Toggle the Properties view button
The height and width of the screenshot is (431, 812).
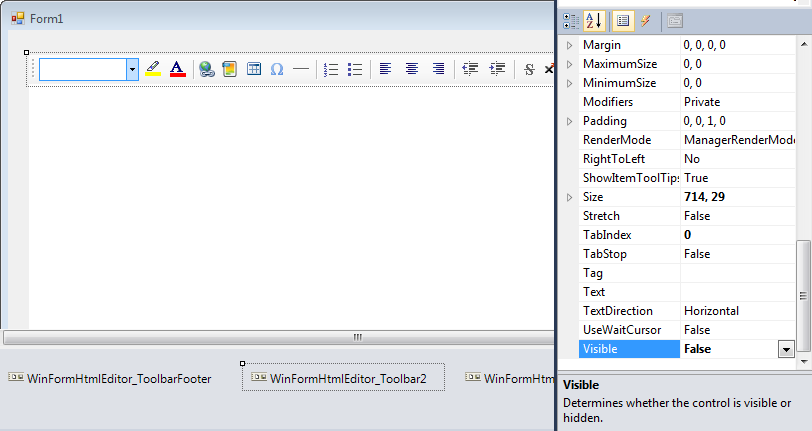623,20
